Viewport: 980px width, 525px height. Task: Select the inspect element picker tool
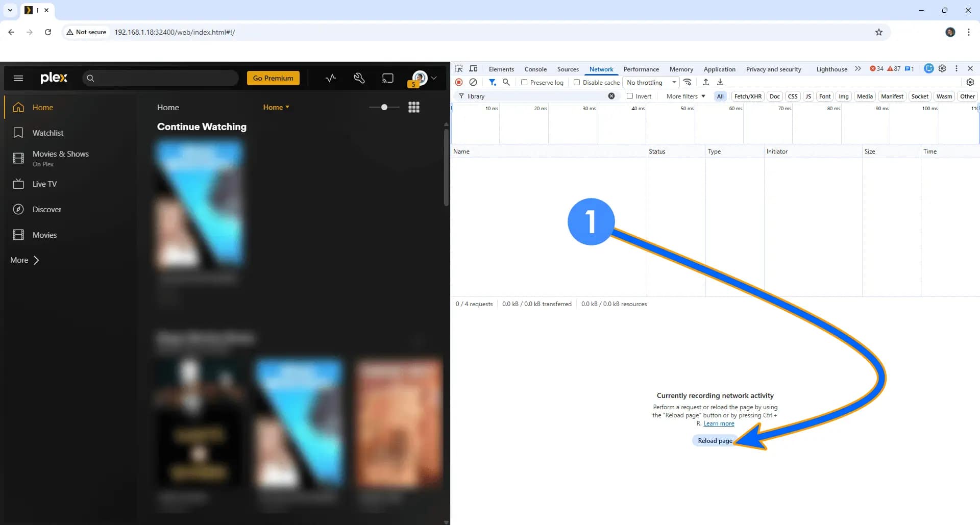pos(459,69)
